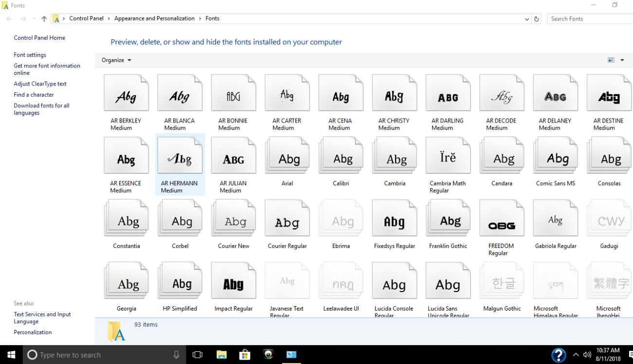The width and height of the screenshot is (633, 364).
Task: Select the Georgia font family icon
Action: tap(127, 281)
